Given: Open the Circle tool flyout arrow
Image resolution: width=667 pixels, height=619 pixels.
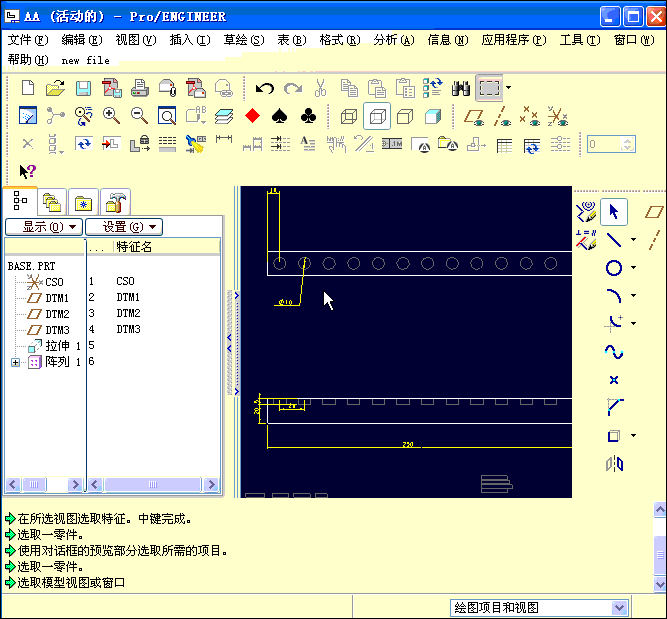Looking at the screenshot, I should [633, 268].
